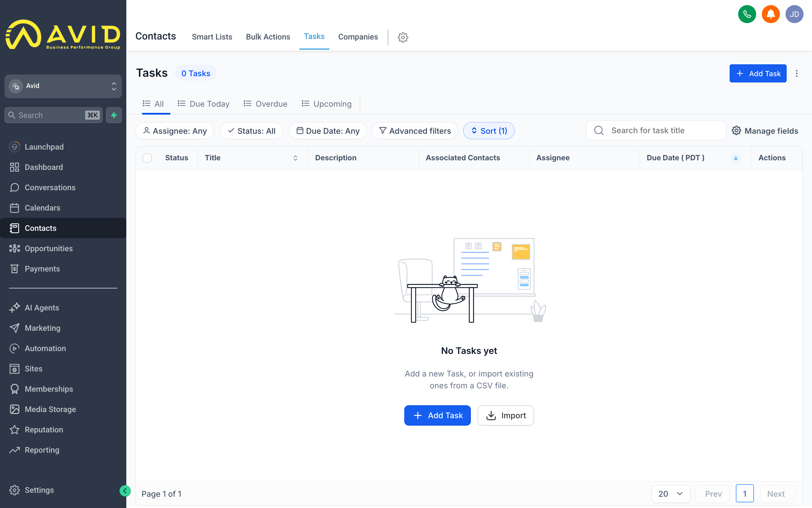812x508 pixels.
Task: Open the JD user avatar menu
Action: [x=794, y=14]
